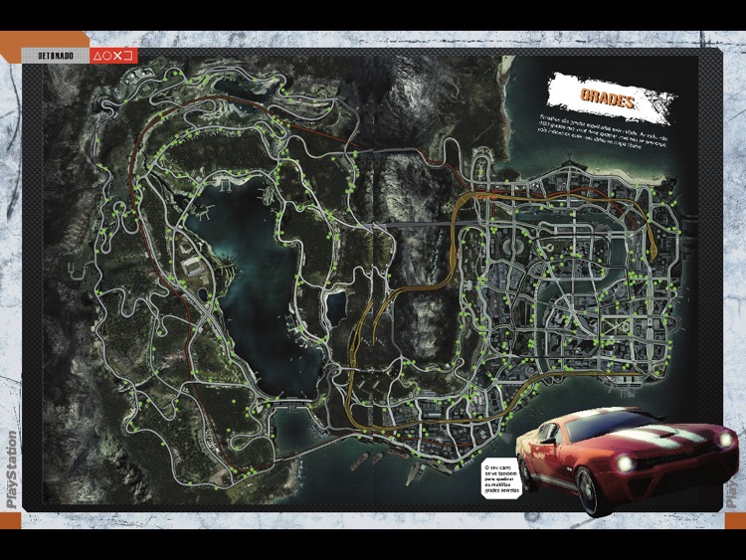Viewport: 746px width, 560px height.
Task: Click the orange GRADES title
Action: click(x=608, y=98)
